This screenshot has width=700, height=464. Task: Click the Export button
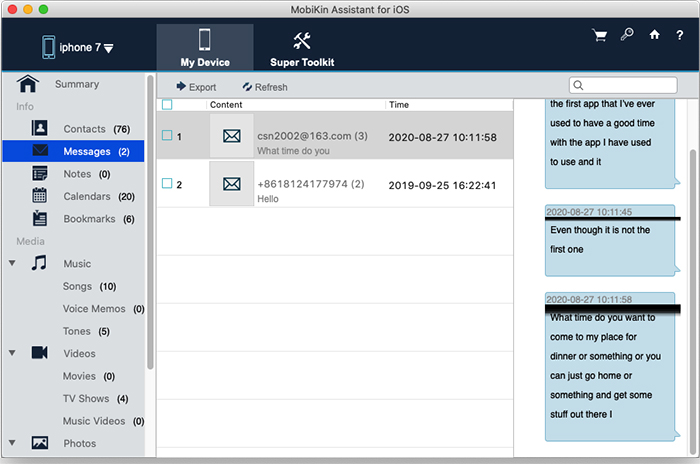click(196, 87)
